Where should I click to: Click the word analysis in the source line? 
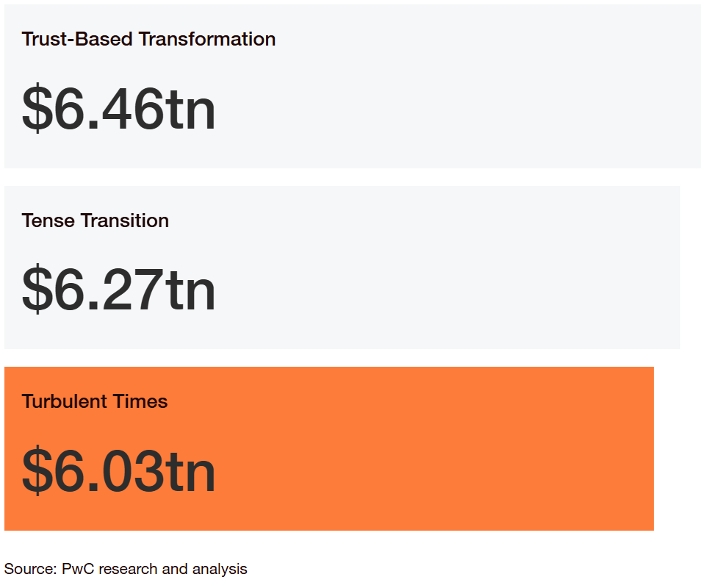point(220,570)
